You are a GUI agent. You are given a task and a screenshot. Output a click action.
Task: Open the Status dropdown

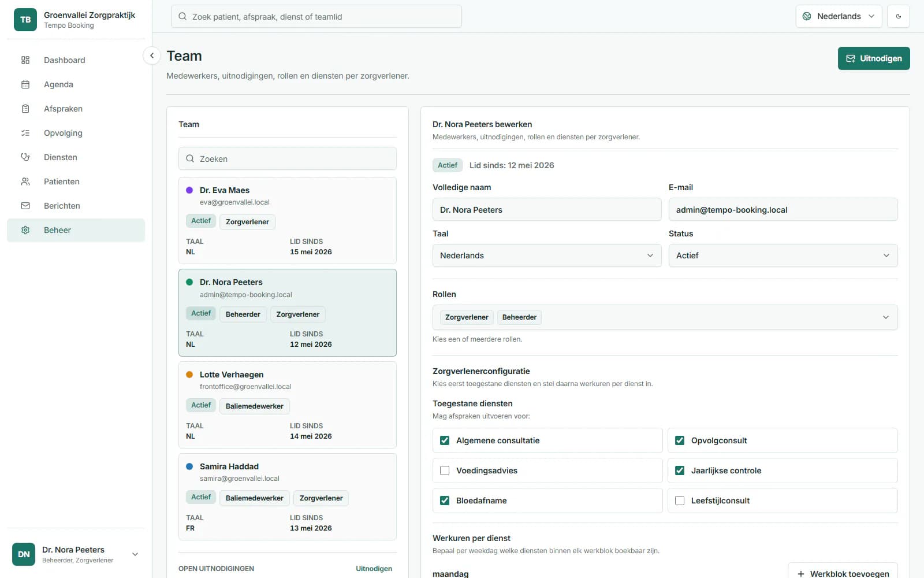click(783, 255)
